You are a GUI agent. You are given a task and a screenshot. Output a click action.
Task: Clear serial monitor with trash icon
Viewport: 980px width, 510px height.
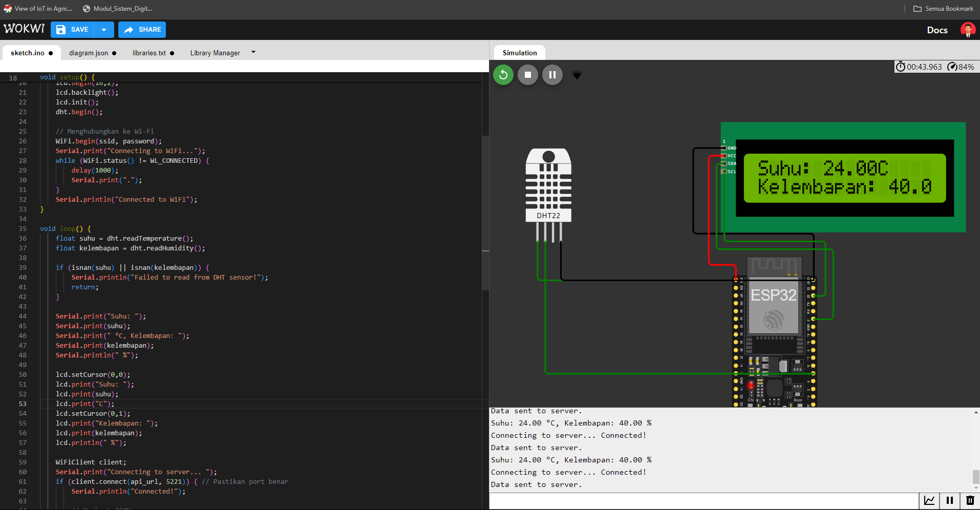(x=970, y=501)
